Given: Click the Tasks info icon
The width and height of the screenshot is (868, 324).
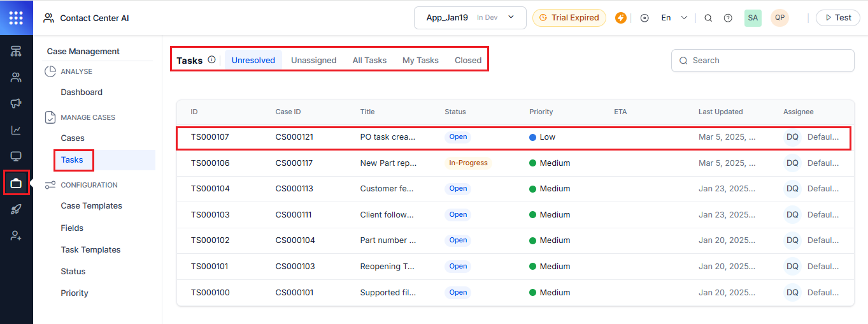Looking at the screenshot, I should pos(211,60).
